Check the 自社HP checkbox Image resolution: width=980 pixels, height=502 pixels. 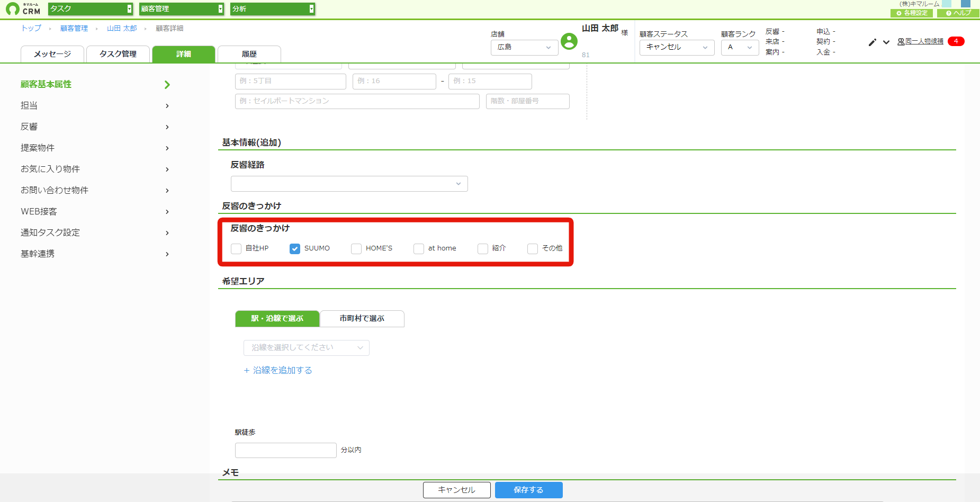coord(236,248)
